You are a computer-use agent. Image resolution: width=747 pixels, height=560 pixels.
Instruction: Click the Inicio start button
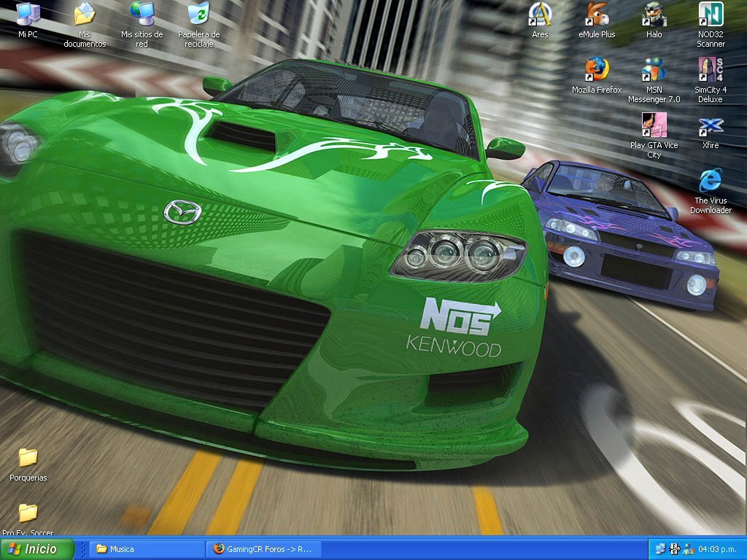point(37,549)
